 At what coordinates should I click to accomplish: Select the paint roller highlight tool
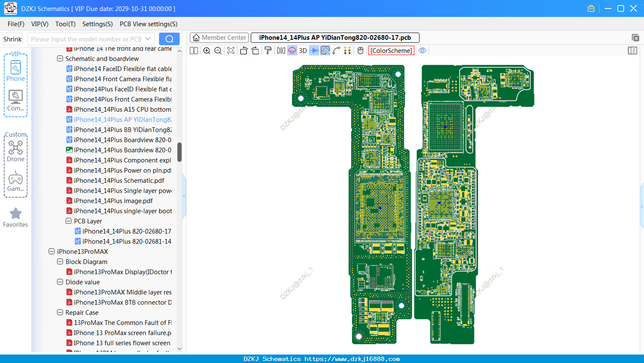(268, 51)
